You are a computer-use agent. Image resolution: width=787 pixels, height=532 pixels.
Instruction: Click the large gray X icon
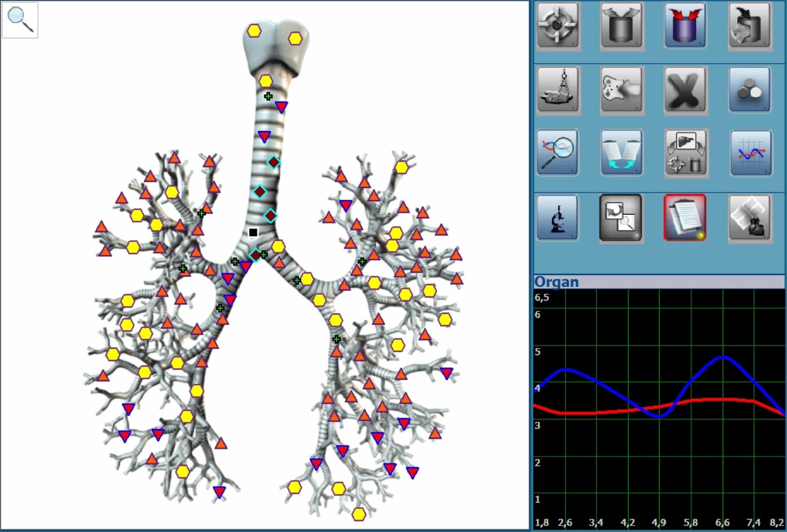[685, 90]
